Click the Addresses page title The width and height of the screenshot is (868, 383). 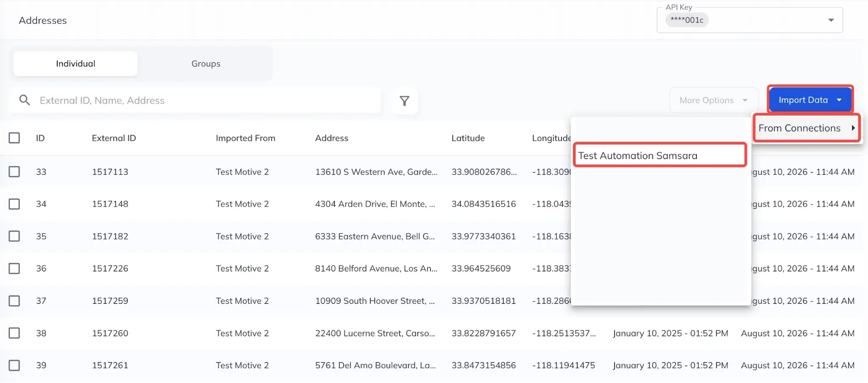(43, 20)
